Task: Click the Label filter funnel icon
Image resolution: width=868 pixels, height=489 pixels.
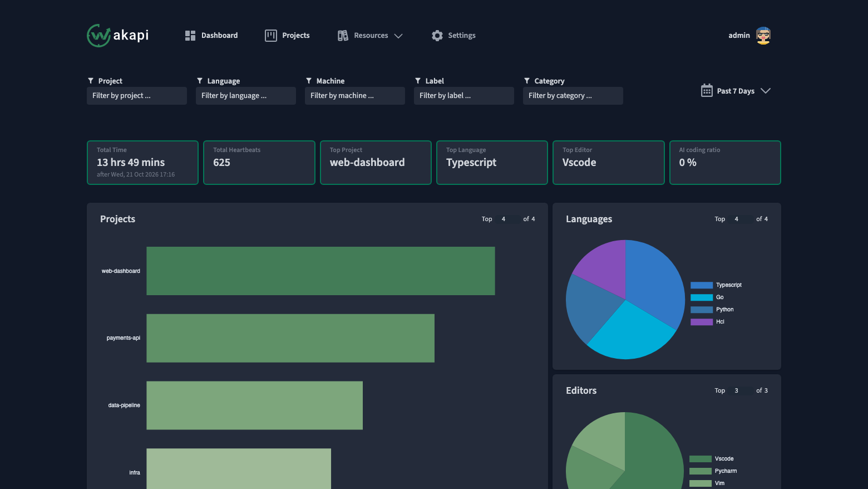Action: (418, 81)
